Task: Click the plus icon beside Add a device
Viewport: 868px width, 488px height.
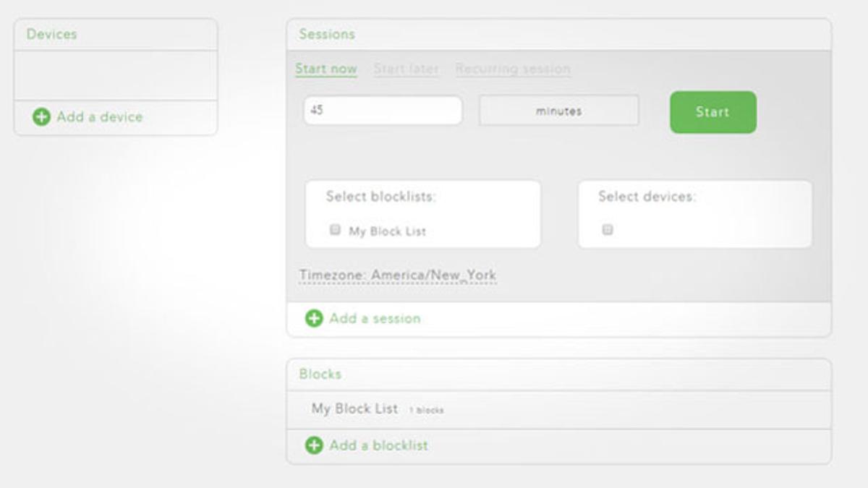Action: pos(42,117)
